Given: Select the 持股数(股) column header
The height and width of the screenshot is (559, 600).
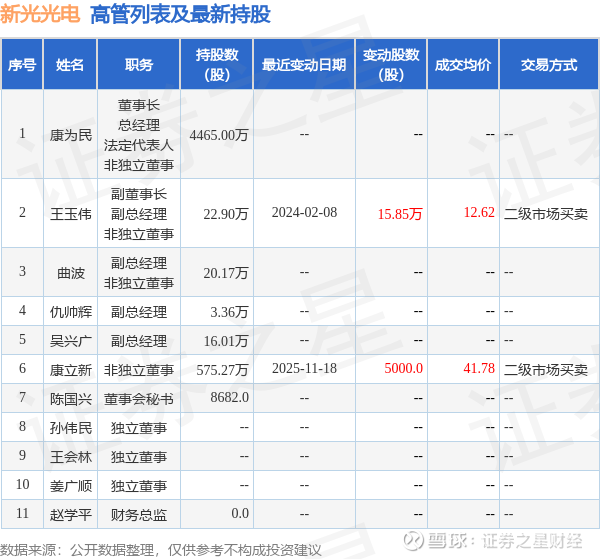Looking at the screenshot, I should pos(217,65).
